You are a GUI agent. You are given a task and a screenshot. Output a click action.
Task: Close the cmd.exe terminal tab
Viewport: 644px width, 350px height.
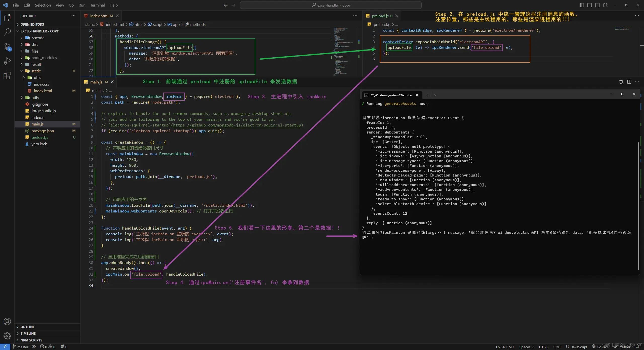pos(417,95)
